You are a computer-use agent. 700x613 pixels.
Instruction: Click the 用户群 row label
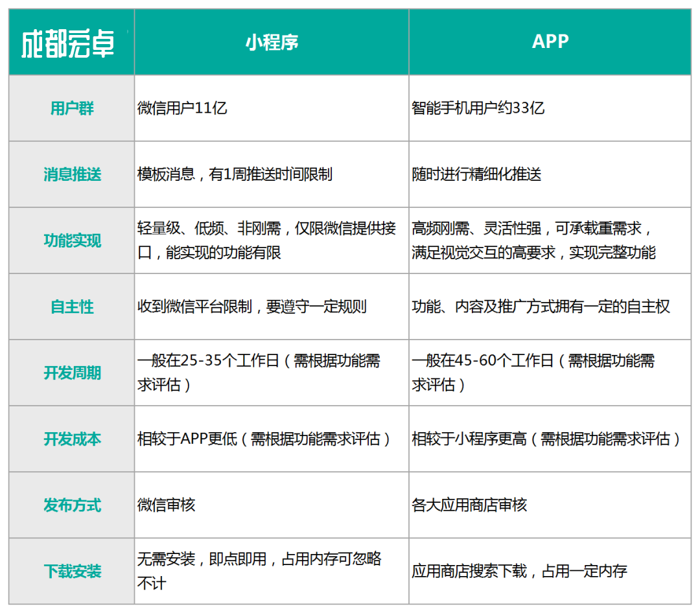[x=71, y=108]
